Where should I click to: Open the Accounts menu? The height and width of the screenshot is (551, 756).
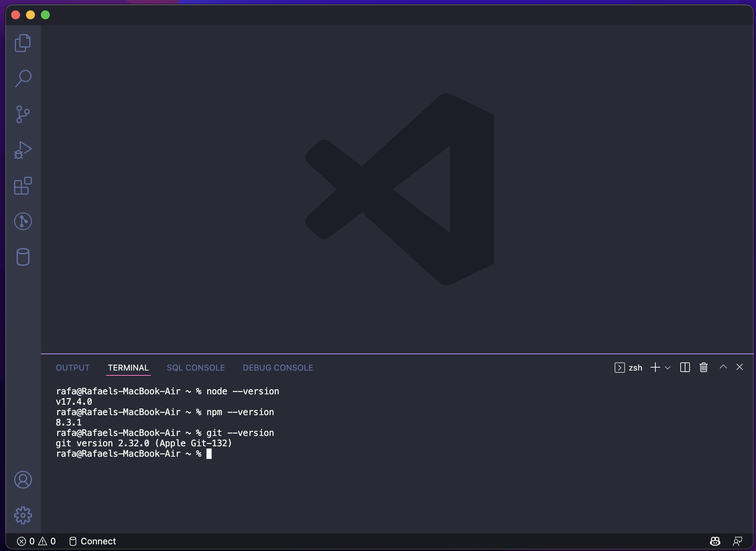(23, 480)
